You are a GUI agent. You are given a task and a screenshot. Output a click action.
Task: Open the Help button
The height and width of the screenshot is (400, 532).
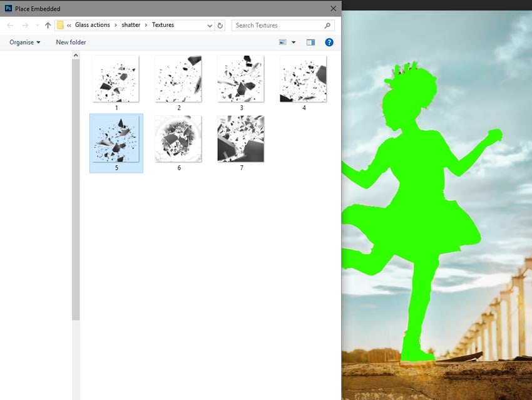(329, 42)
